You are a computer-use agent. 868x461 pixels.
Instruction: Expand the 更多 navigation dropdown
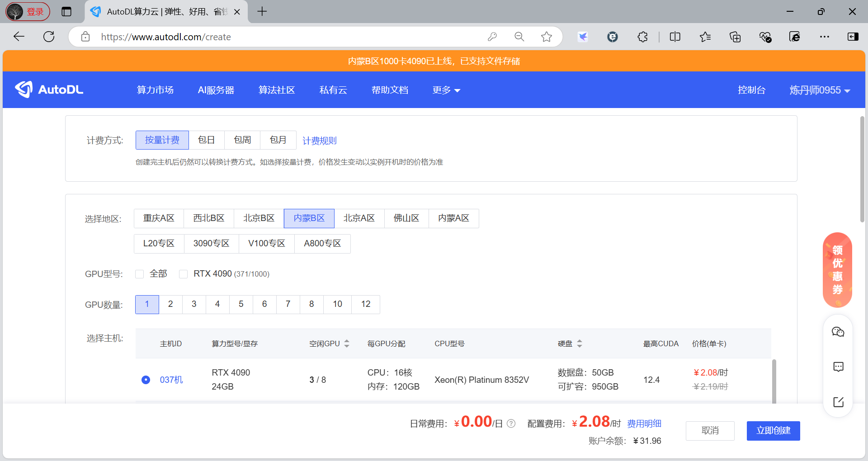pos(446,90)
